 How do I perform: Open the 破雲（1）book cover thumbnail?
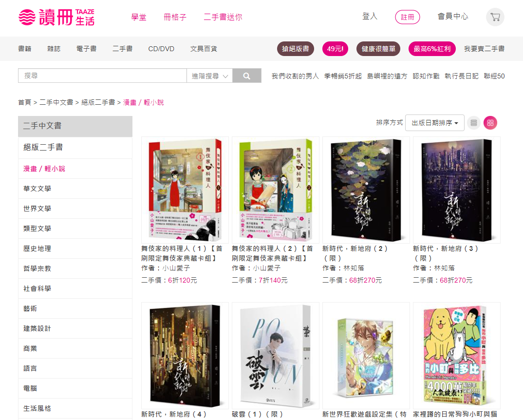276,355
